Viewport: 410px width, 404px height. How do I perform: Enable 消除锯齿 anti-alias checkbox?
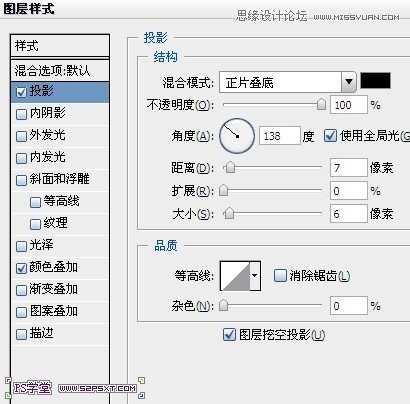[280, 275]
